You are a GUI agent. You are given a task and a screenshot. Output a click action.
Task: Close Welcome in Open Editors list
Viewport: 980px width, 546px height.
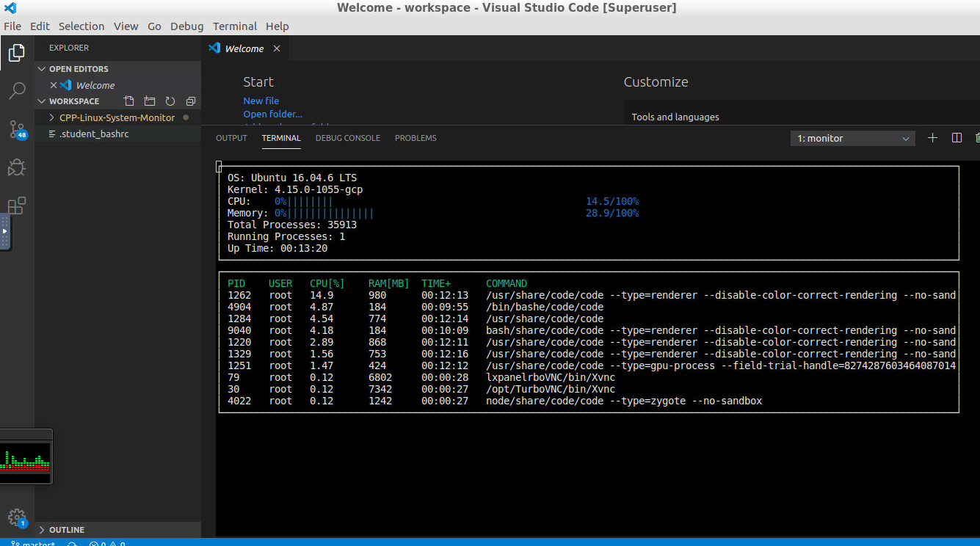point(53,85)
